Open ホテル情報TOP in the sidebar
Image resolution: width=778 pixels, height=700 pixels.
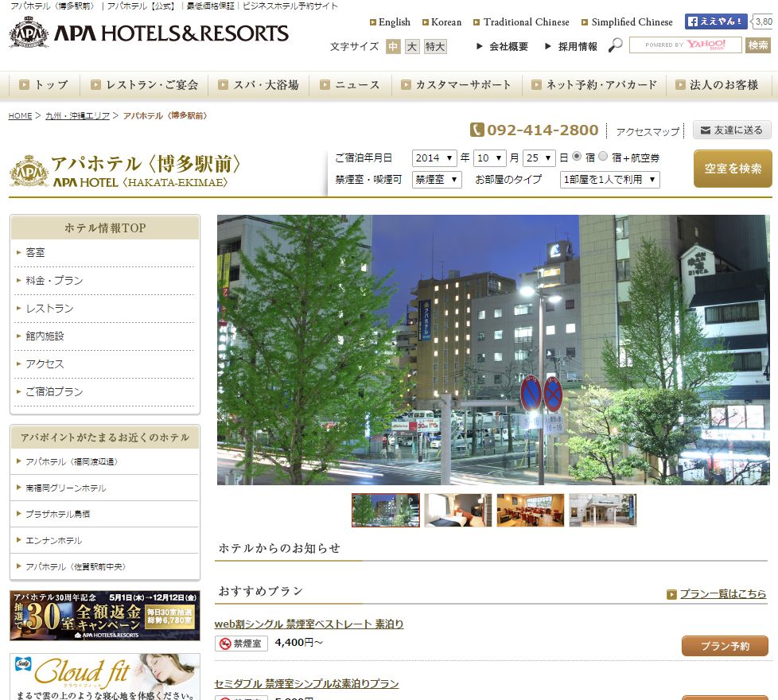click(105, 228)
